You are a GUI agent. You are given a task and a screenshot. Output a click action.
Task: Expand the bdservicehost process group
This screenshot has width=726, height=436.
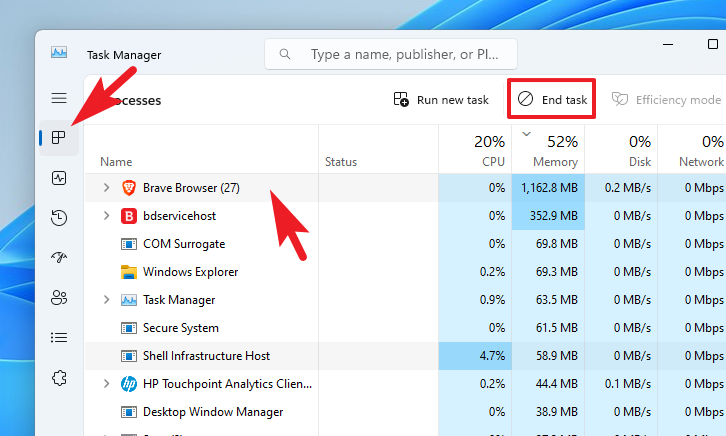click(x=106, y=216)
